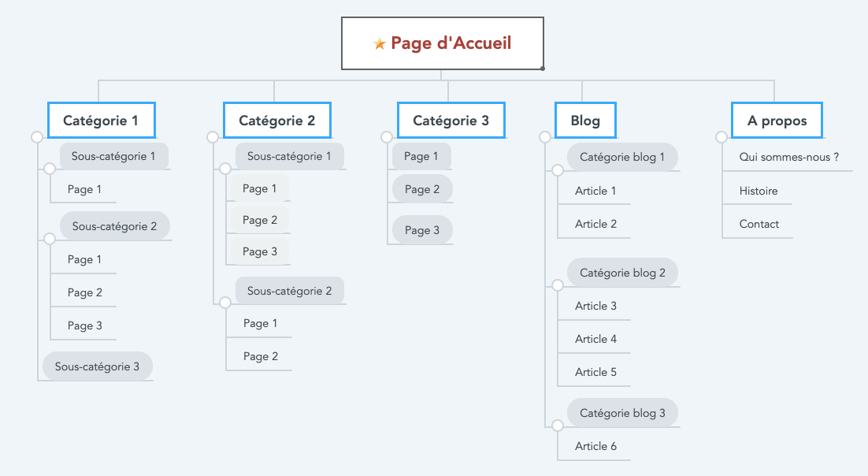Select Page 3 under Catégorie 3
868x476 pixels.
[422, 230]
